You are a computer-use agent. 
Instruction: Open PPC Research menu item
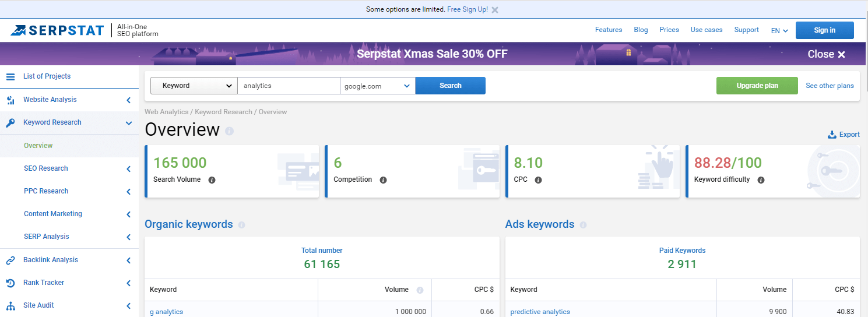click(x=46, y=191)
